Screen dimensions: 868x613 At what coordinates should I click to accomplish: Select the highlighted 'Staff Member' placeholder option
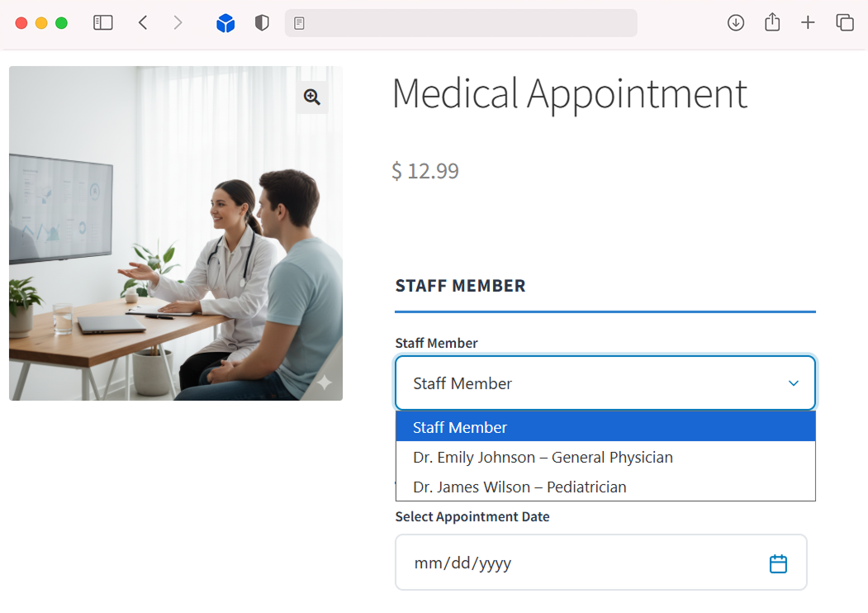(x=605, y=427)
